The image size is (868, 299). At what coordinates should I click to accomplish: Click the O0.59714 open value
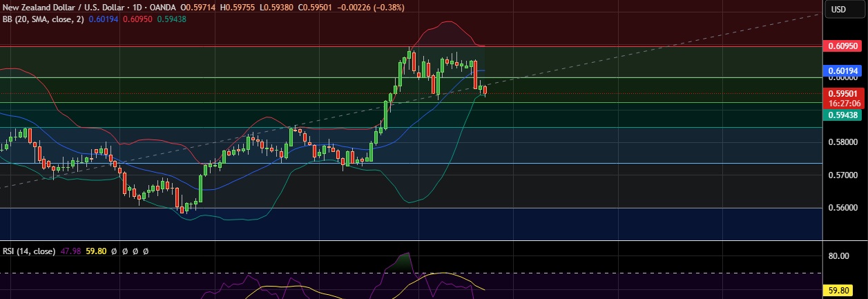click(x=198, y=7)
